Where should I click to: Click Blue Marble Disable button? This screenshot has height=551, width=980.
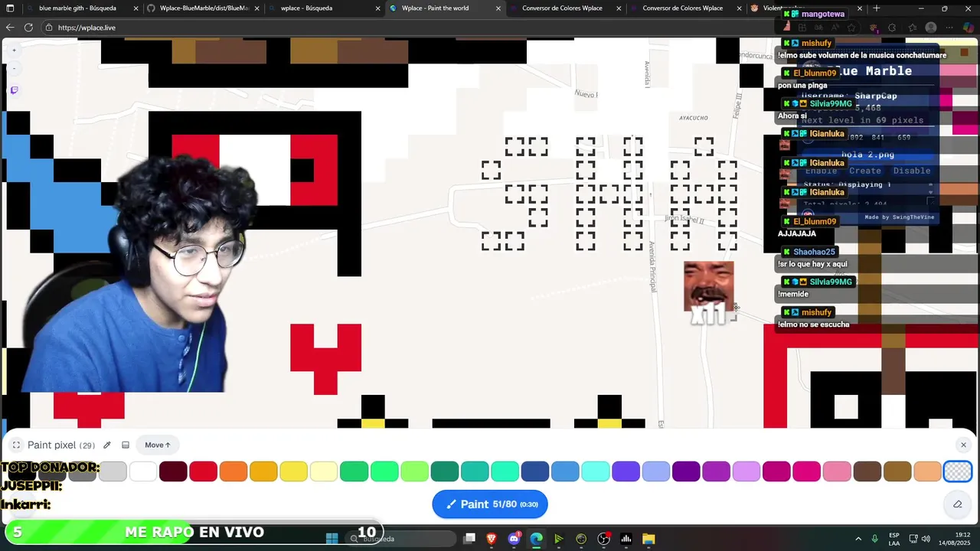912,171
